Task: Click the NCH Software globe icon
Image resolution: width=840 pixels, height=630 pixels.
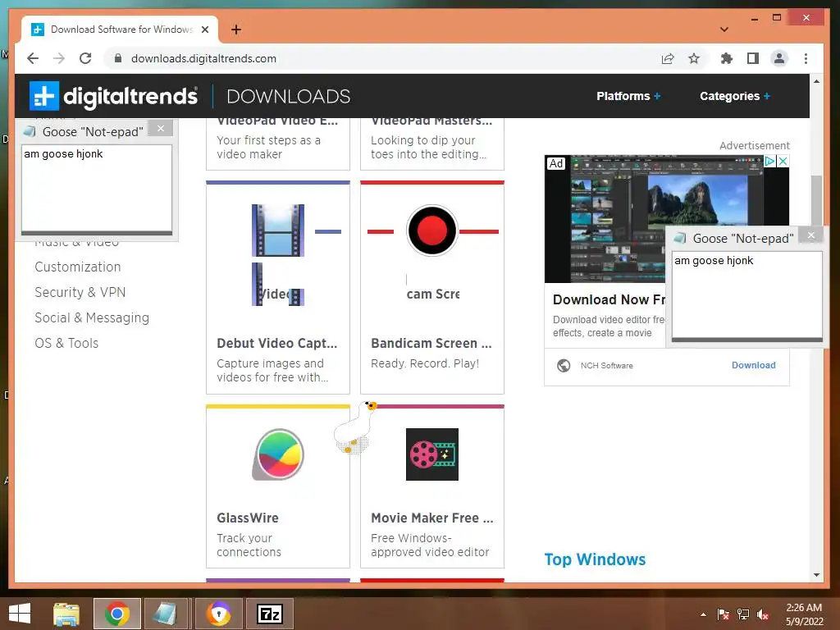Action: [563, 365]
